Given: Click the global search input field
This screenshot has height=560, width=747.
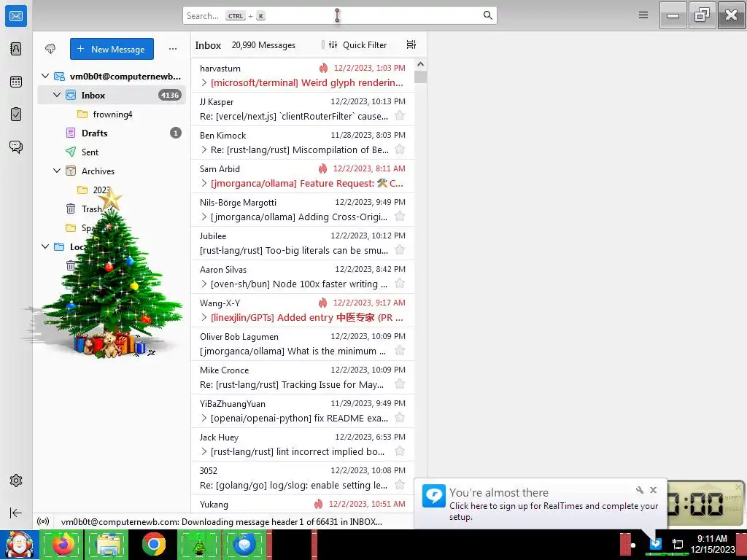Looking at the screenshot, I should [340, 15].
